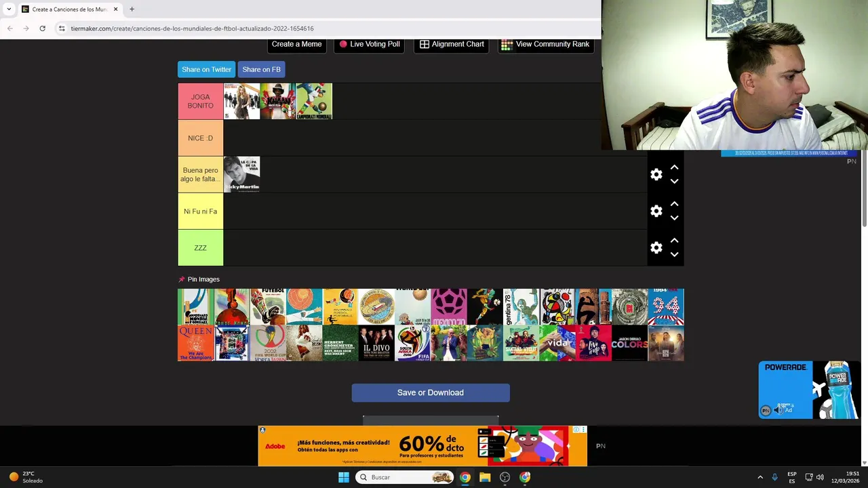Click the microphone tray icon
Screen dimensions: 868x488
(774, 477)
